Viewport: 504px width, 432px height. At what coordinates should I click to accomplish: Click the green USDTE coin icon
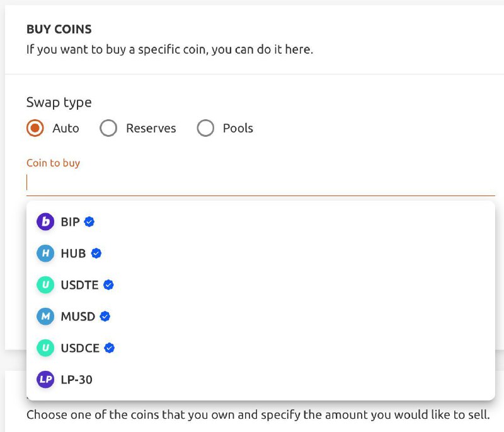45,284
